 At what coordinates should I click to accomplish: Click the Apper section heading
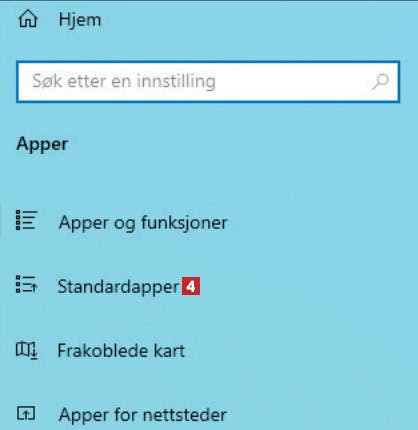(x=42, y=145)
